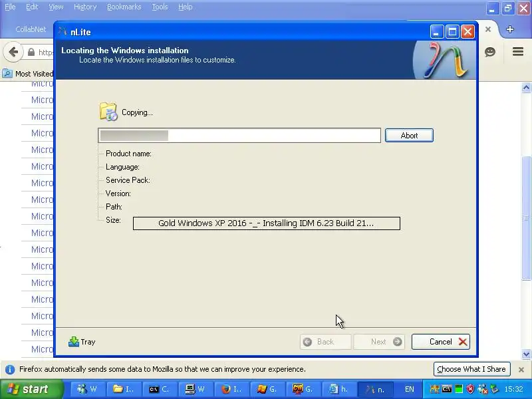
Task: Click the Copying folder icon
Action: point(108,112)
